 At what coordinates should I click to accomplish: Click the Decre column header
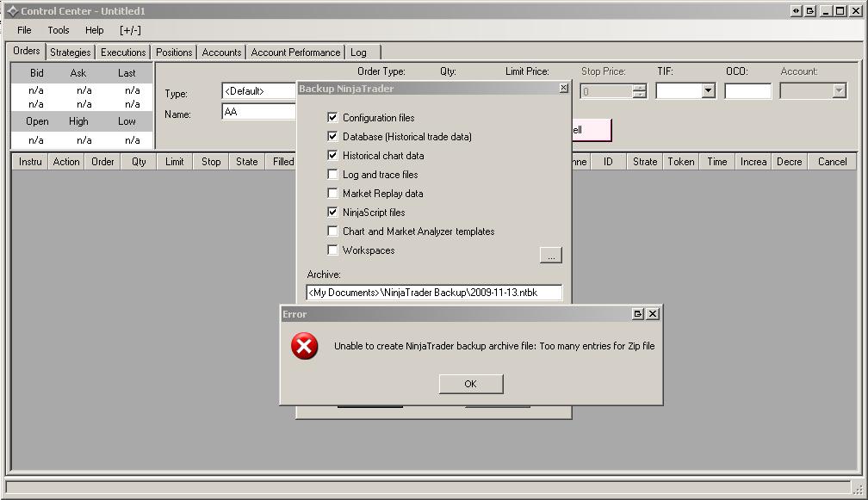(x=790, y=162)
